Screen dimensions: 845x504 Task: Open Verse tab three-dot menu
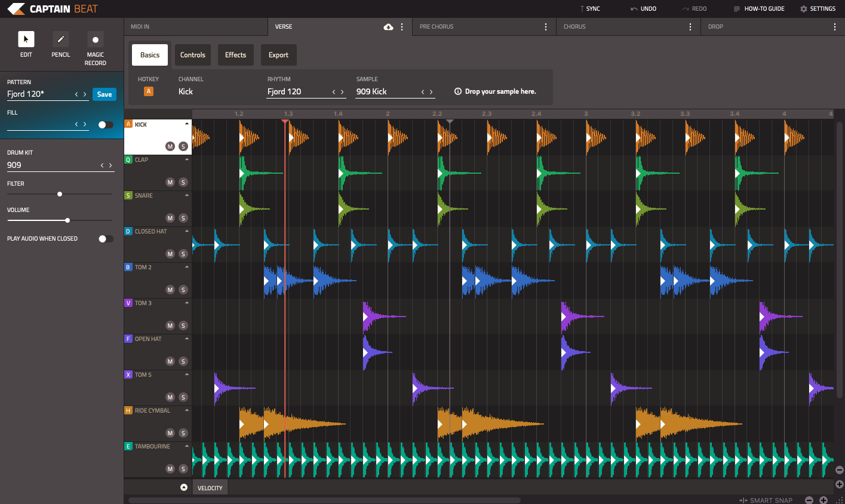[402, 27]
